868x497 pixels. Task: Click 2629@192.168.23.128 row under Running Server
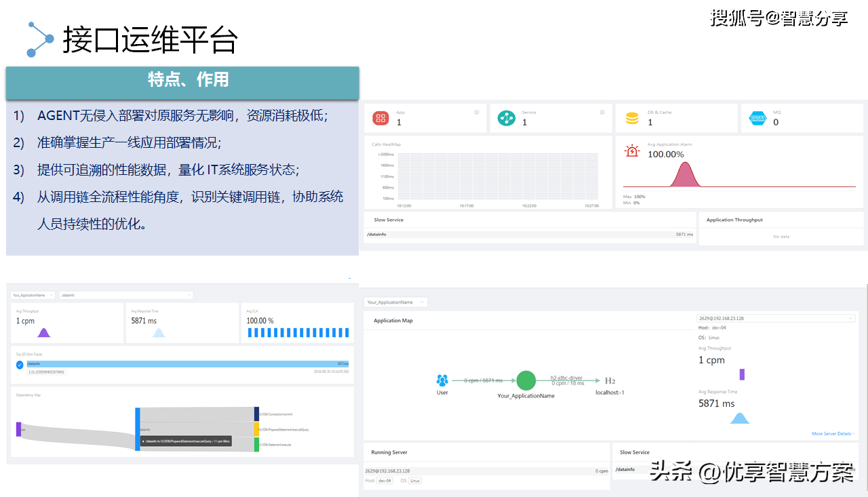[486, 471]
